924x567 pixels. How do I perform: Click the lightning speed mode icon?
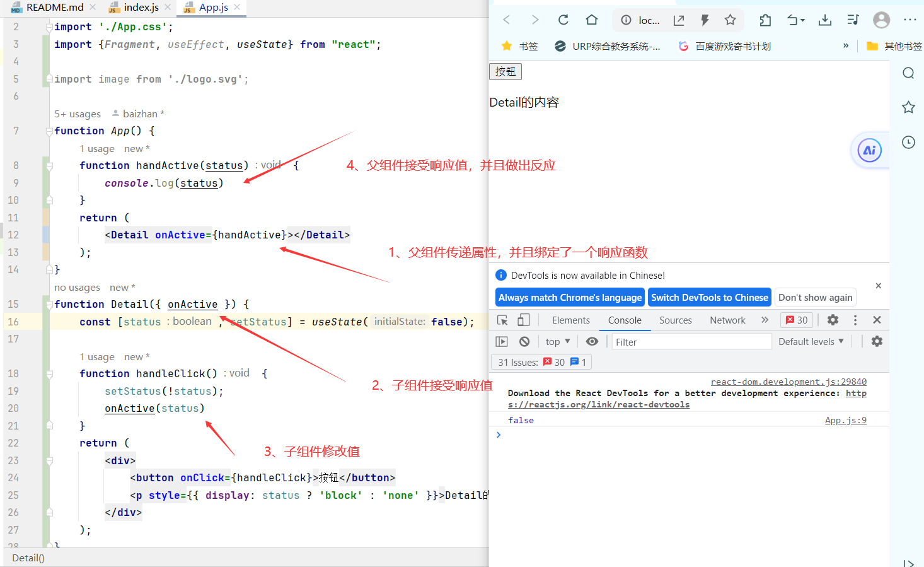tap(705, 20)
